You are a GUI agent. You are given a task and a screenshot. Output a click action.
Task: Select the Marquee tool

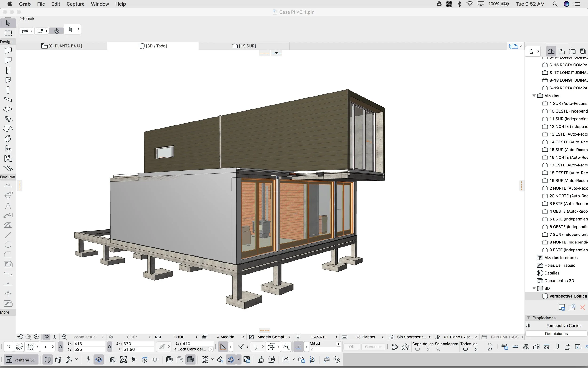coord(8,33)
